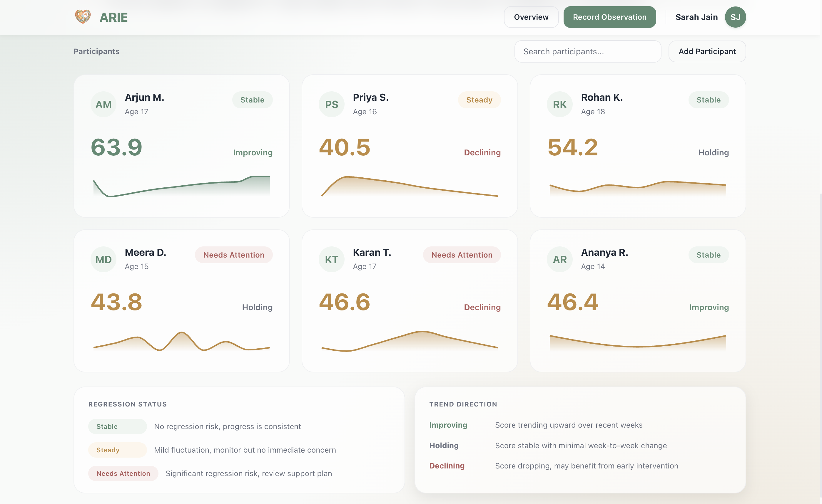822x504 pixels.
Task: Focus the Search participants field
Action: [x=587, y=51]
